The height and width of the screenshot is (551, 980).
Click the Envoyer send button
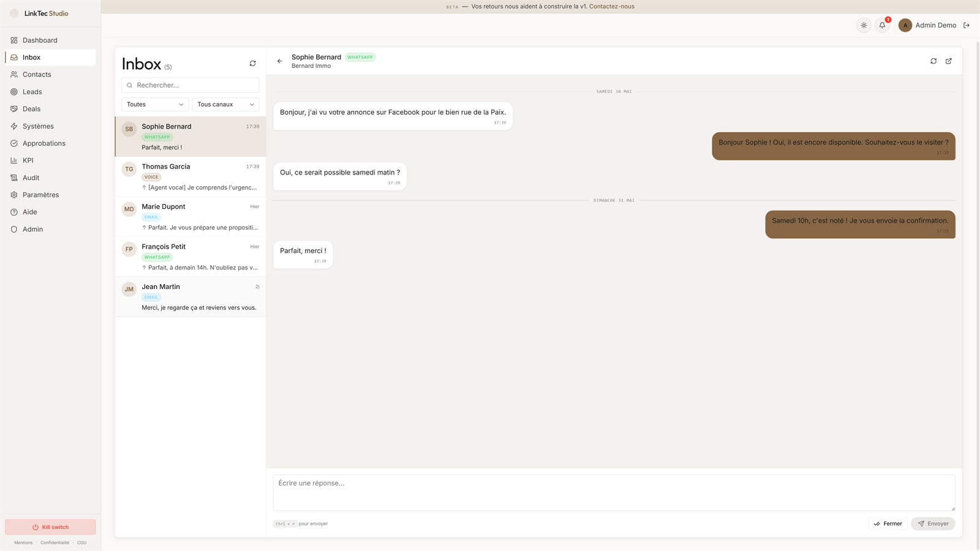click(x=933, y=524)
